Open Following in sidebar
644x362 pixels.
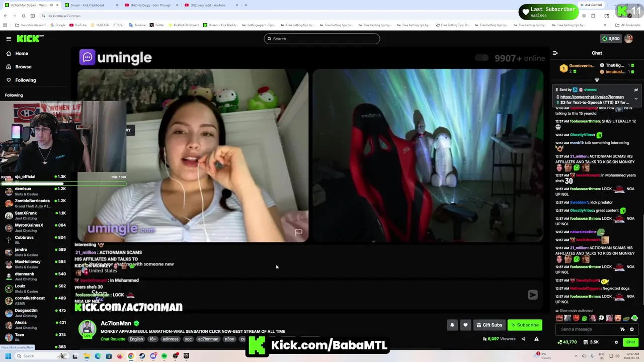(x=25, y=80)
